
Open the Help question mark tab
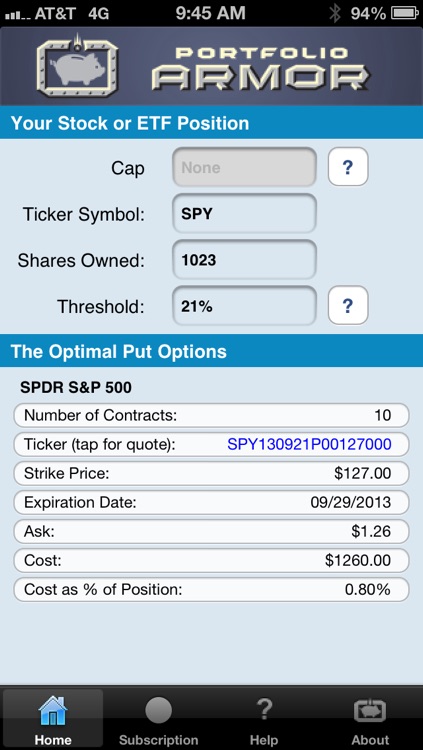coord(264,710)
